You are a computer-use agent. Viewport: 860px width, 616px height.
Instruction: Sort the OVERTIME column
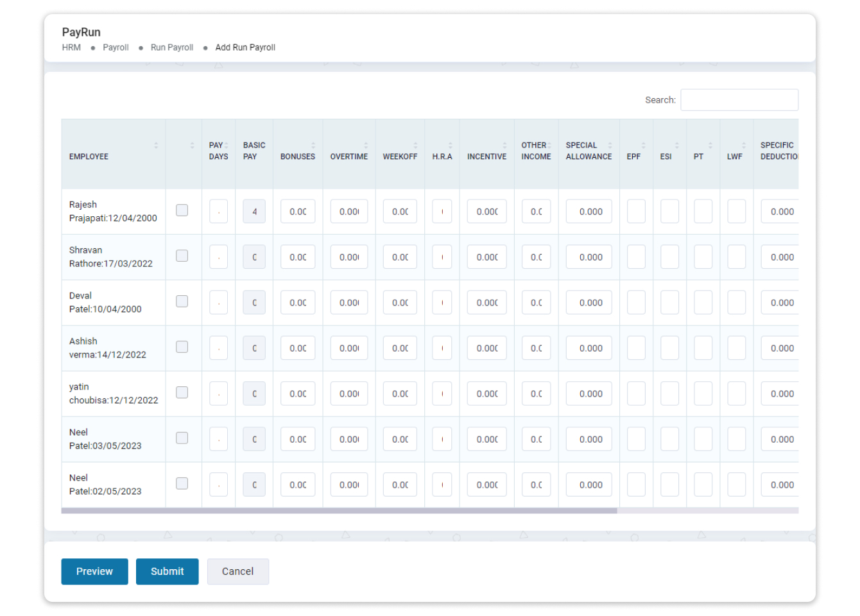tap(365, 146)
